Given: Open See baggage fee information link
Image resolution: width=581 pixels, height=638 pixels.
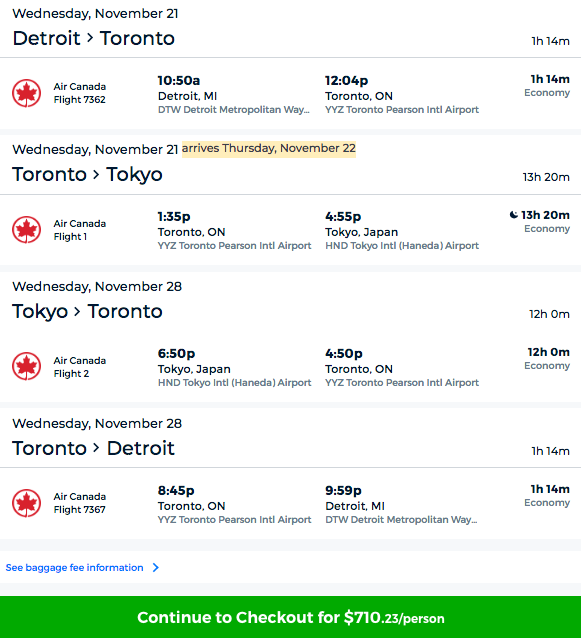Looking at the screenshot, I should tap(74, 568).
